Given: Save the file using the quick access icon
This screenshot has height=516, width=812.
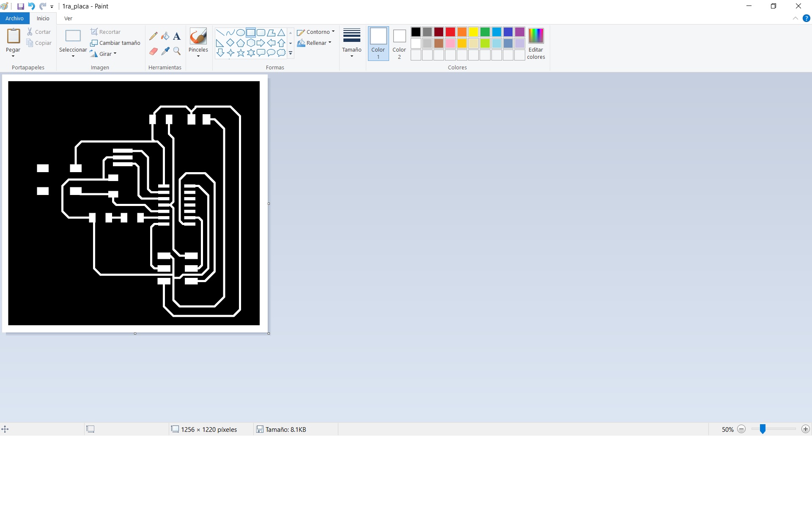Looking at the screenshot, I should click(x=20, y=6).
